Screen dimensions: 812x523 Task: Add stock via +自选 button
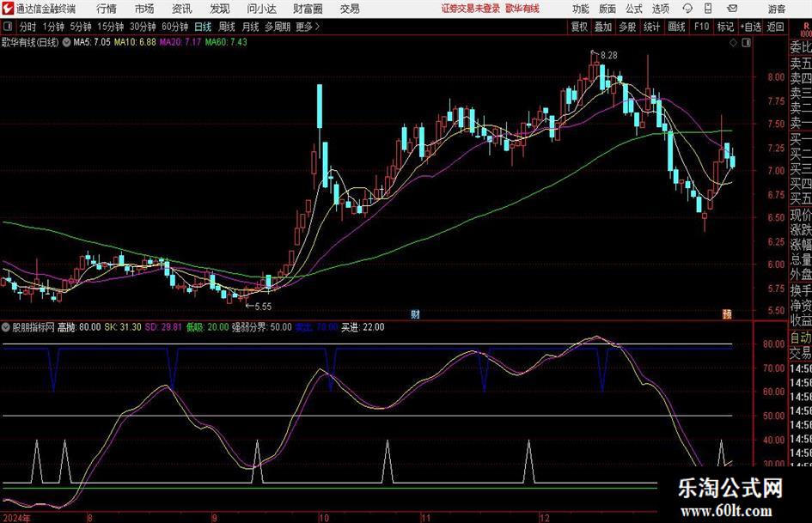click(750, 27)
